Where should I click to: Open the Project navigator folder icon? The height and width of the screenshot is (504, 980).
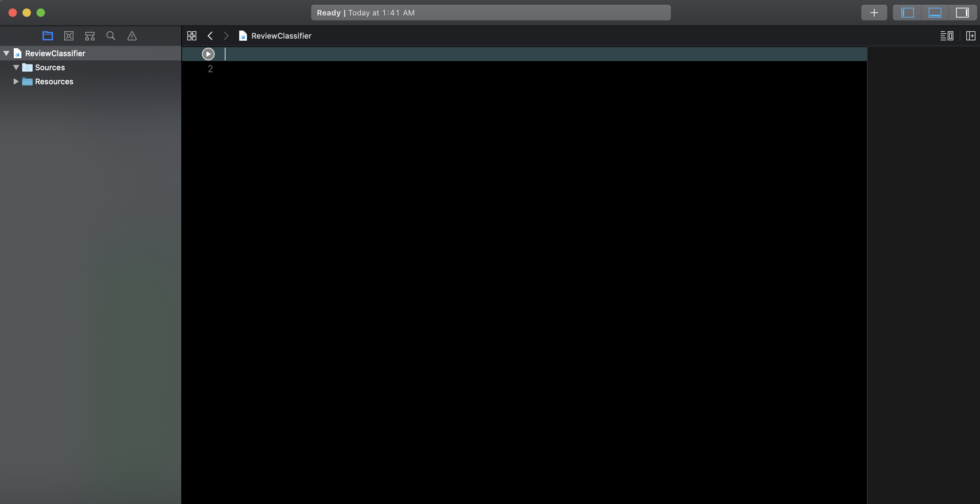(x=47, y=36)
